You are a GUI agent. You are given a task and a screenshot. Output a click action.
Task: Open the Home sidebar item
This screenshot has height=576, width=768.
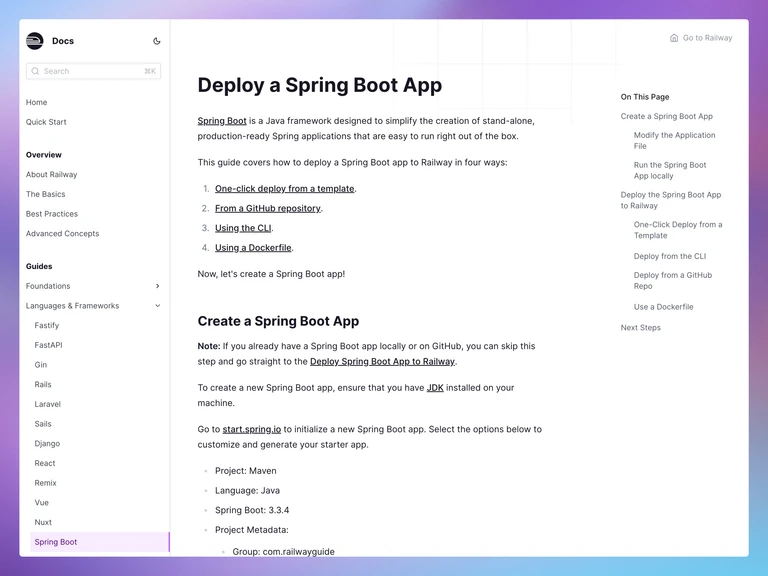point(37,102)
